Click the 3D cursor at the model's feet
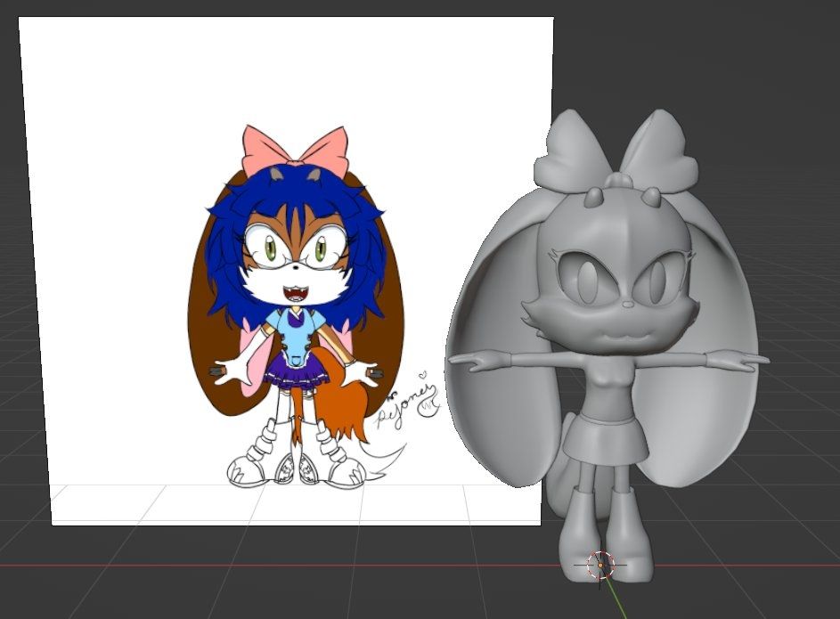This screenshot has width=840, height=619. (x=600, y=565)
